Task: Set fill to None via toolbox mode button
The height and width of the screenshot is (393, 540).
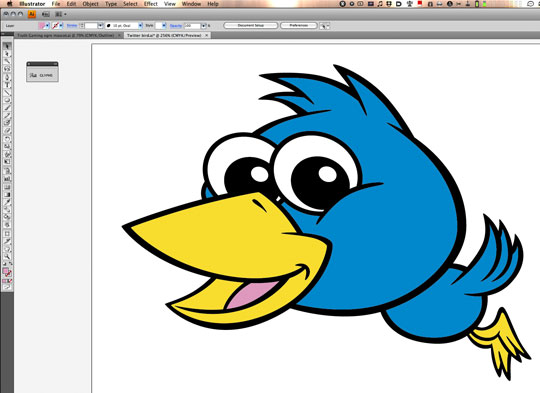Action: coord(10,281)
